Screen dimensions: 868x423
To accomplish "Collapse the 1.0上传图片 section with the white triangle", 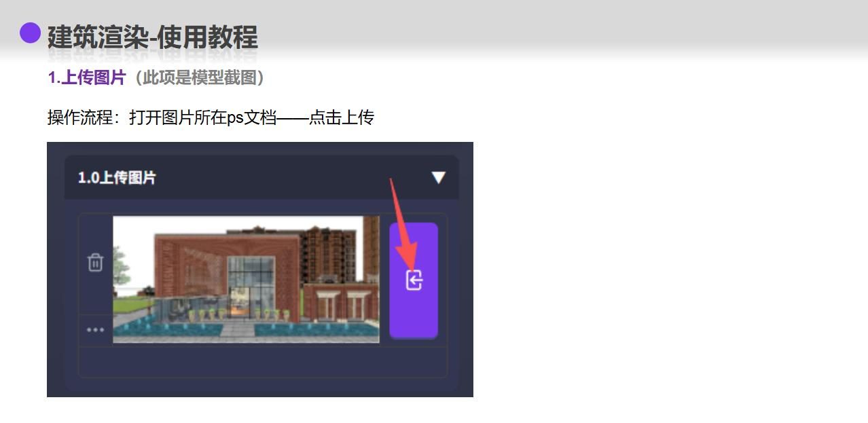I will [438, 177].
